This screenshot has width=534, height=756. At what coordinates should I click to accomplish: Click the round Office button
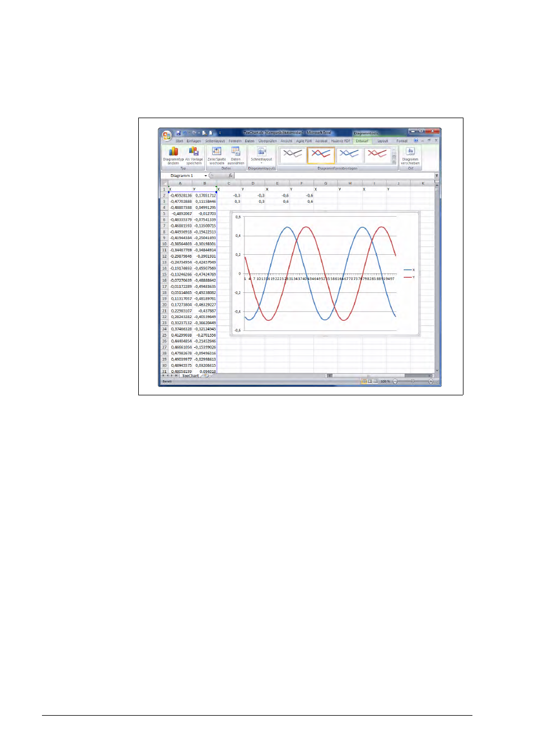166,135
